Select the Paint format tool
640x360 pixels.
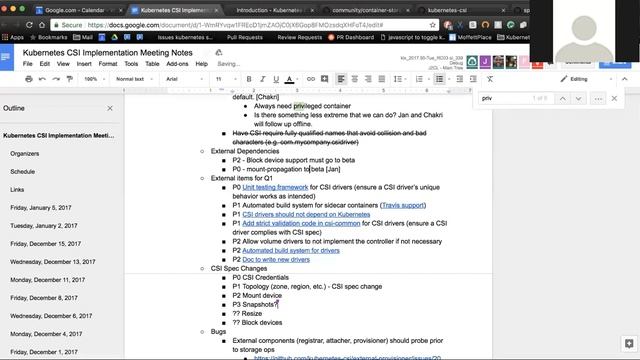[x=70, y=79]
